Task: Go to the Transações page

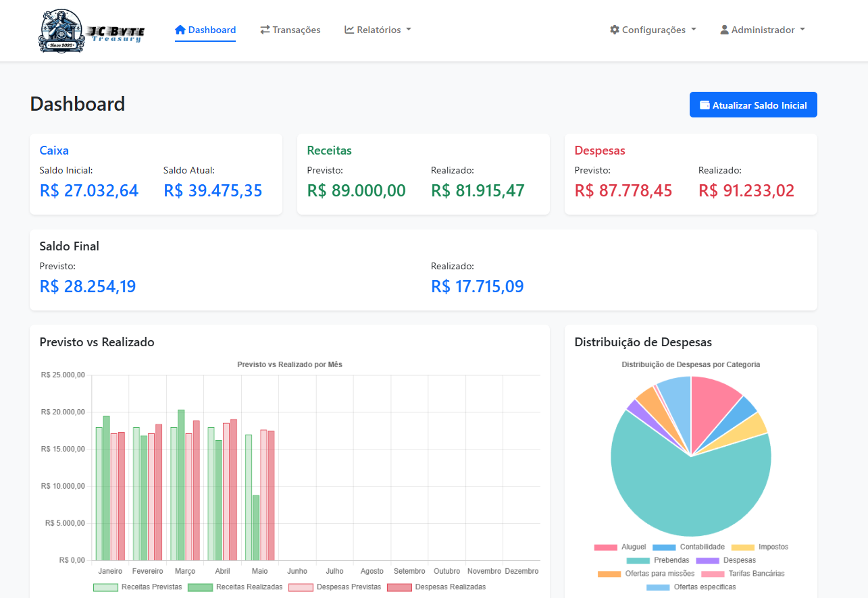Action: (290, 30)
